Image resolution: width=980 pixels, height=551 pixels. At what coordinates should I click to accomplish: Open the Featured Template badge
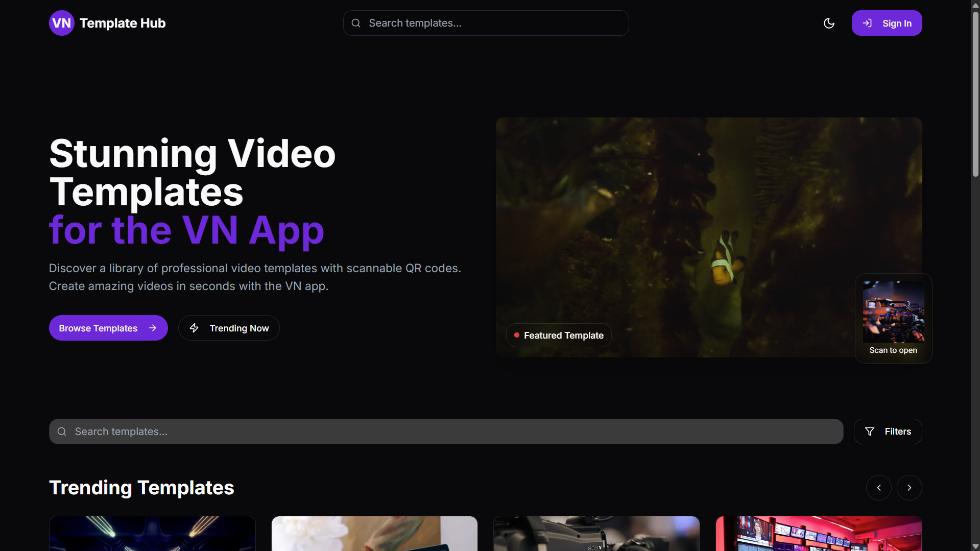point(559,336)
